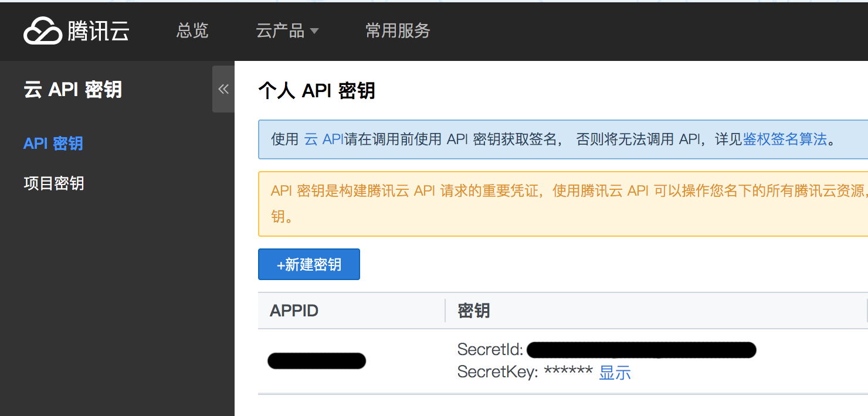
Task: Expand the 云产品 dropdown menu
Action: (287, 30)
